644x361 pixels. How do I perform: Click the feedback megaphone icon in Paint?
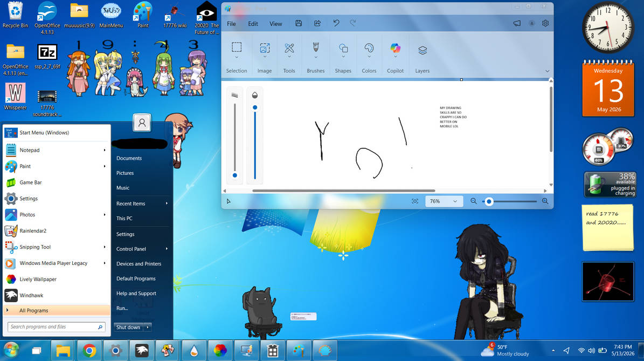tap(517, 23)
